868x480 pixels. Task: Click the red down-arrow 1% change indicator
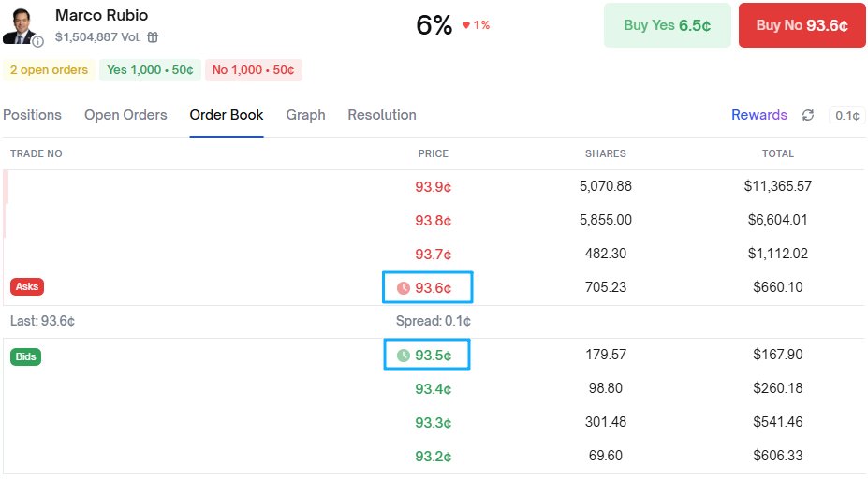point(476,25)
